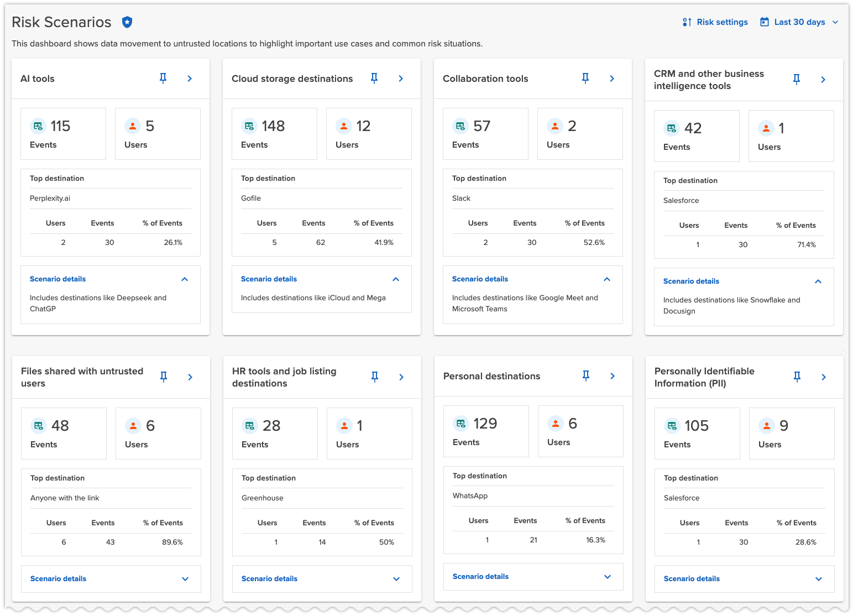Open Files shared with untrusted users arrow
The image size is (853, 616).
point(190,377)
